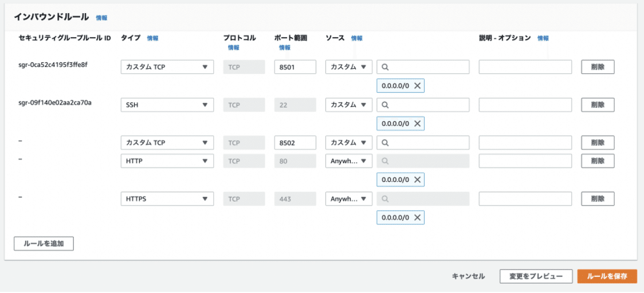644x293 pixels.
Task: Remove the 0.0.0.0/0 chip on HTTPS rule
Action: pos(417,217)
